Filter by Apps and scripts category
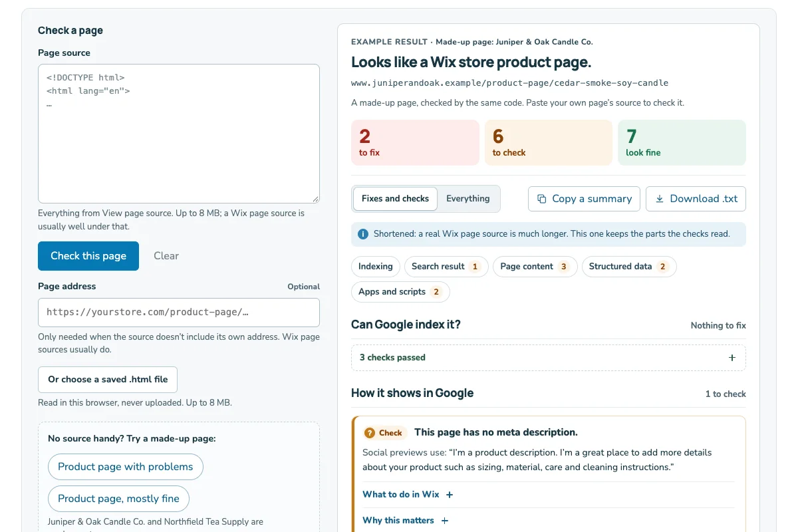The image size is (798, 532). click(400, 292)
